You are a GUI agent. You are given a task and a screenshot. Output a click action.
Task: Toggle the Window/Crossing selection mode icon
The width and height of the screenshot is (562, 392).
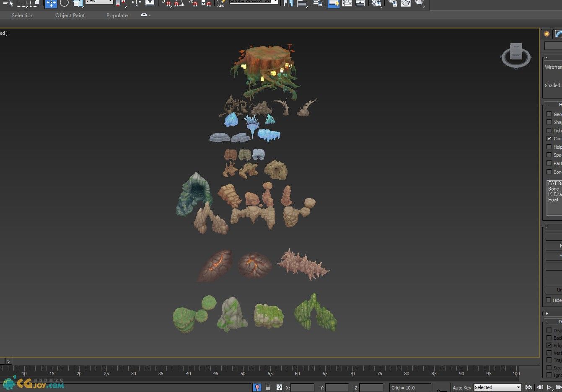tap(36, 3)
